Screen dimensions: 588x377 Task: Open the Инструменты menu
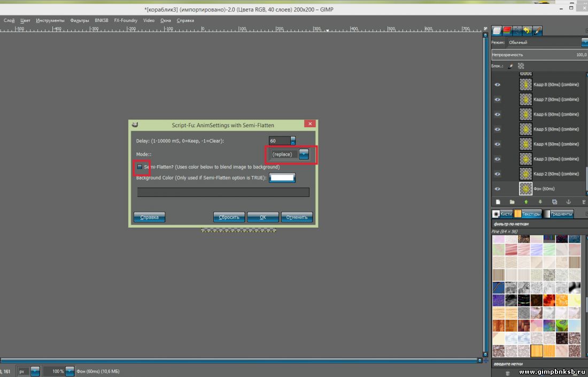[x=50, y=21]
